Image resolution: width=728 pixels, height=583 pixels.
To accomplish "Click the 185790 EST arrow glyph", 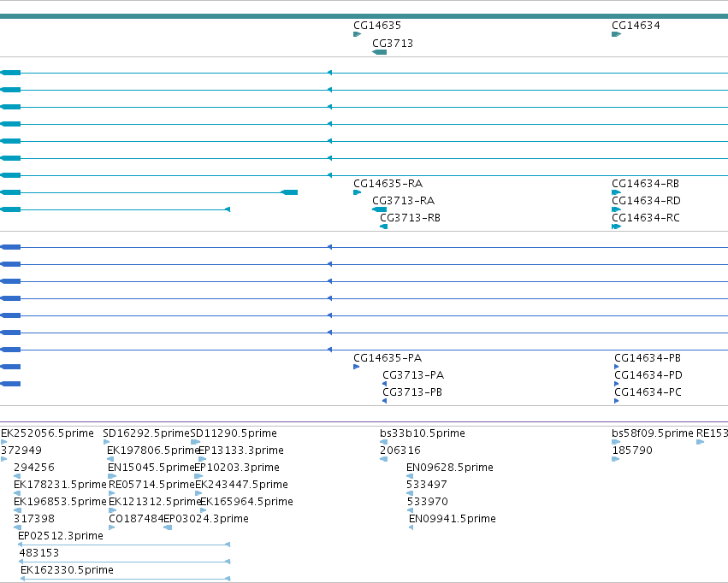I will 616,459.
